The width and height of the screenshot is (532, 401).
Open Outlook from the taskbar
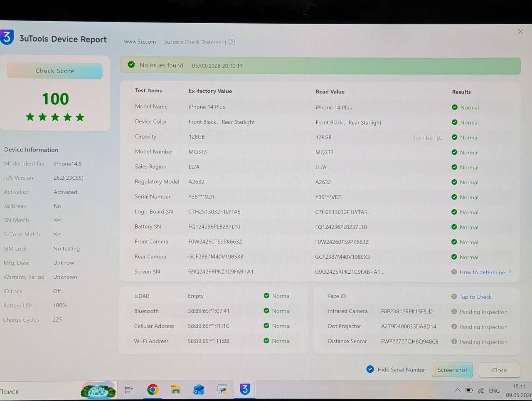click(x=199, y=389)
